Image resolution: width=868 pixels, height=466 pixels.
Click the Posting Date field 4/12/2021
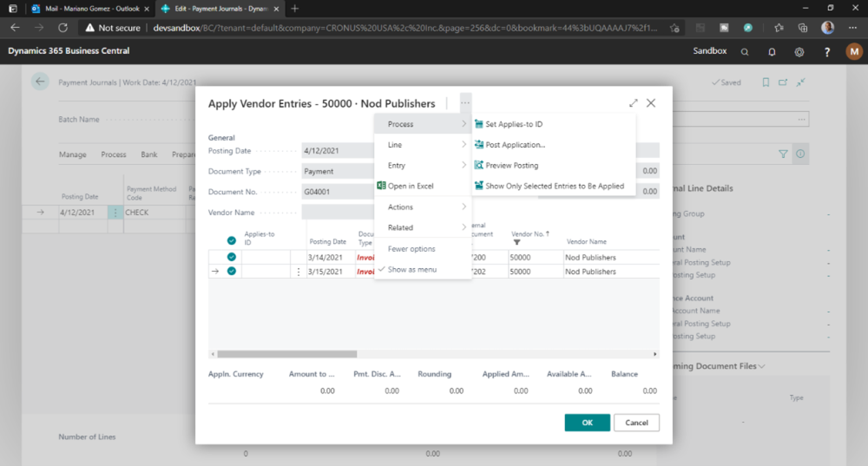coord(338,150)
